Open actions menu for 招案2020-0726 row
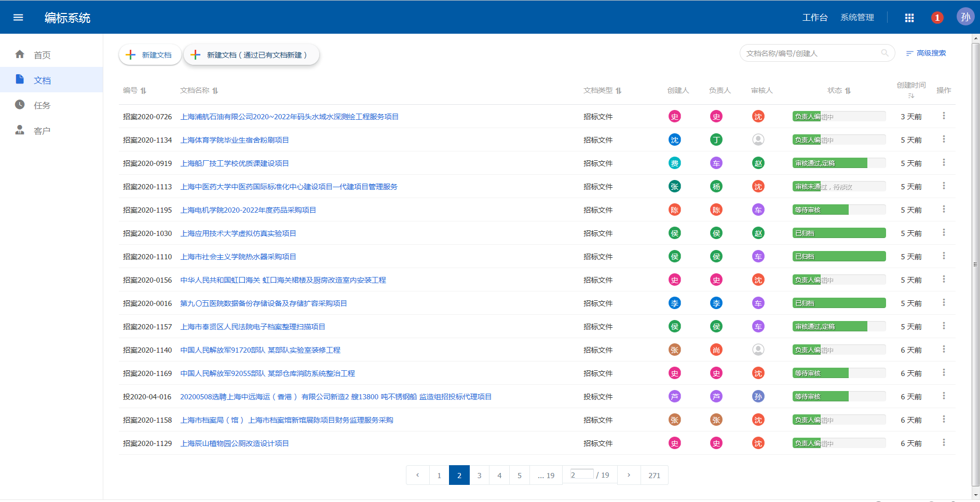The height and width of the screenshot is (502, 980). 944,116
